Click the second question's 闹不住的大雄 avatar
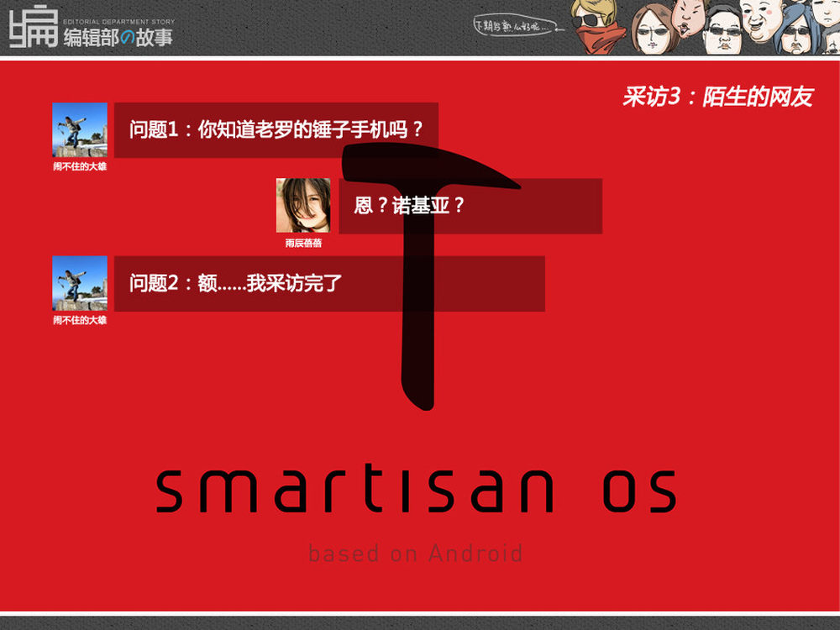This screenshot has height=630, width=840. 80,283
